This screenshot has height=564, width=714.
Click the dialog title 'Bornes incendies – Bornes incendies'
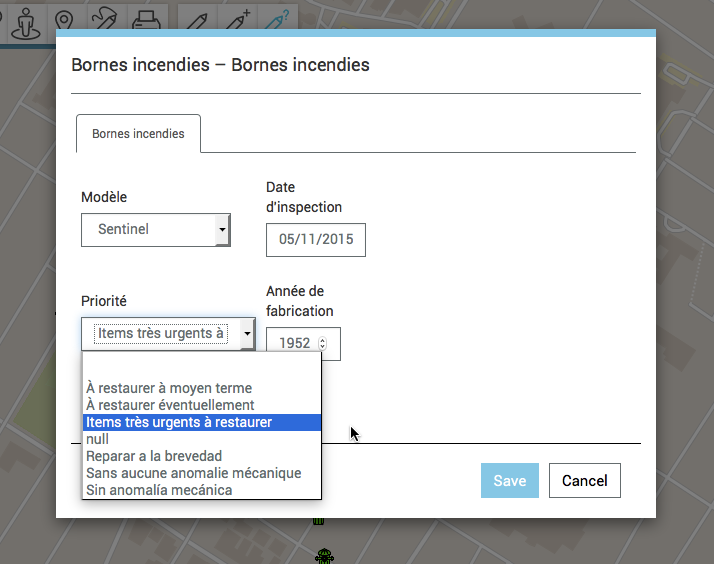point(220,65)
